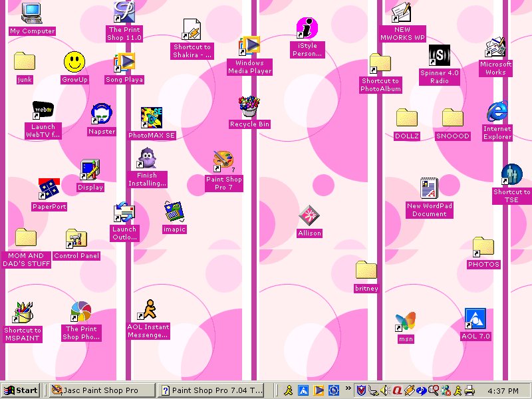Switch to Paint Shop Pro 7.04 taskbar window

(215, 390)
